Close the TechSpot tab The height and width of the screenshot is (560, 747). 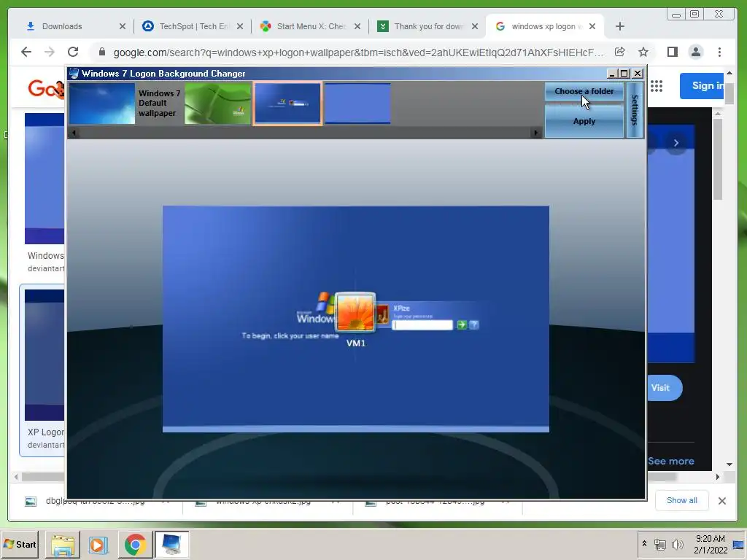(240, 26)
